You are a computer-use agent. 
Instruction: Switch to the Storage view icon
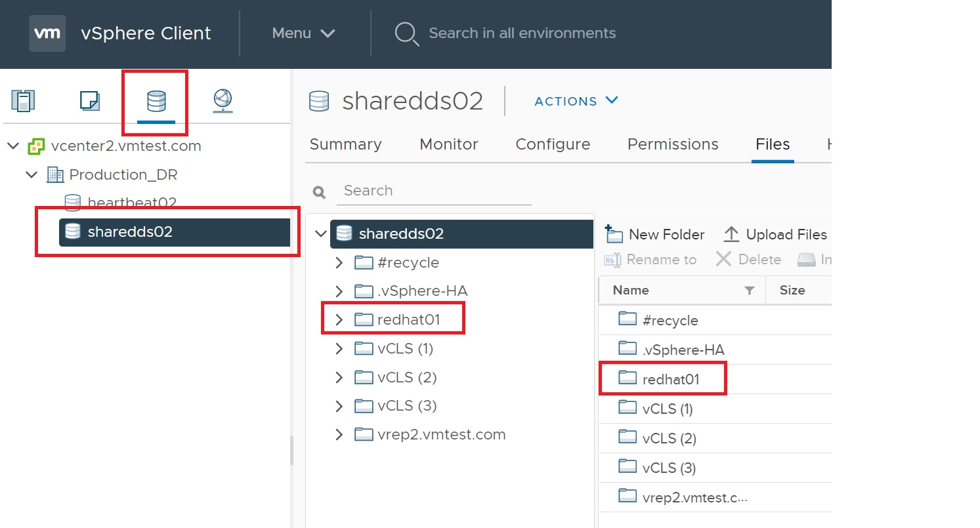click(x=156, y=101)
